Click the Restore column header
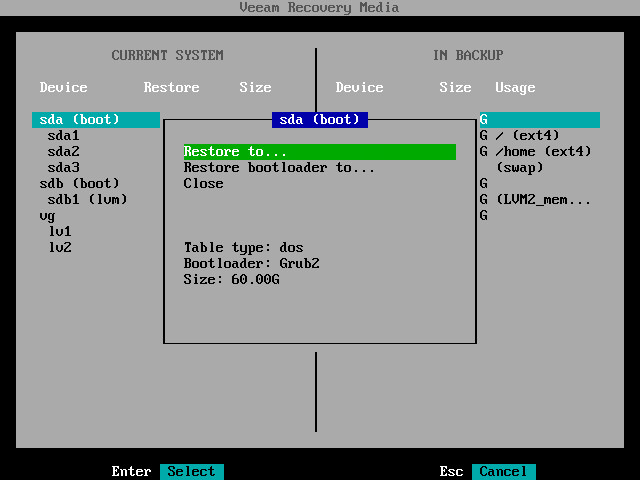 171,87
